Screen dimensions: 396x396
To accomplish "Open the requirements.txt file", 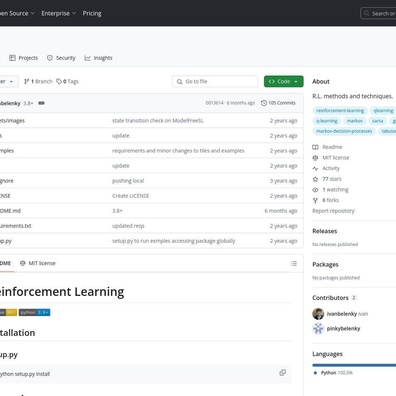I will [x=16, y=226].
